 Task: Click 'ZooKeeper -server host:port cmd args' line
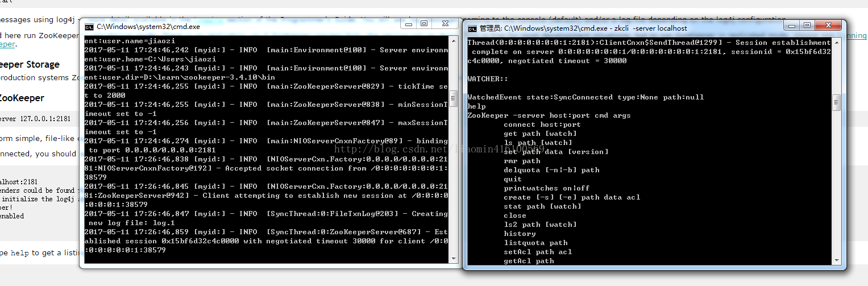click(549, 115)
